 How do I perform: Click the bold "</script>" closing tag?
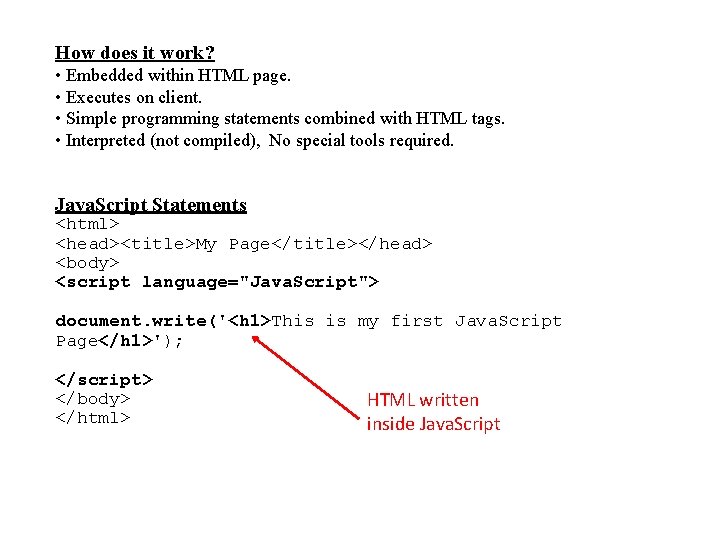[x=104, y=380]
